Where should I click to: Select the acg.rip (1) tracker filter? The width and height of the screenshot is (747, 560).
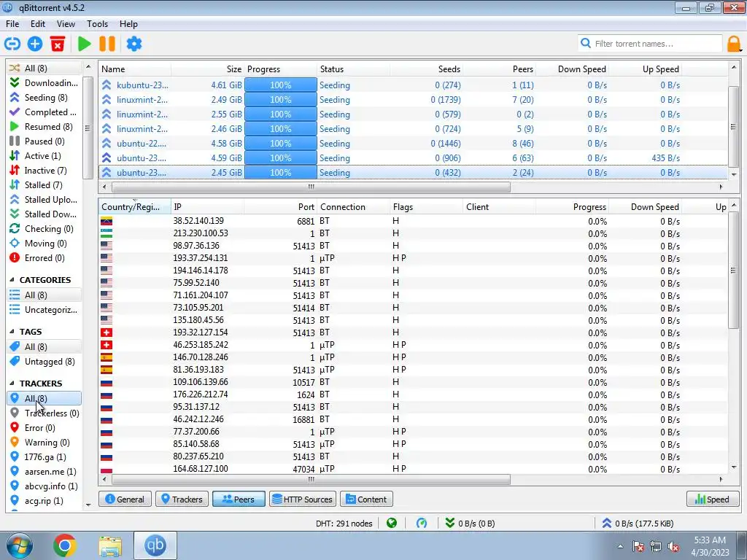point(44,501)
